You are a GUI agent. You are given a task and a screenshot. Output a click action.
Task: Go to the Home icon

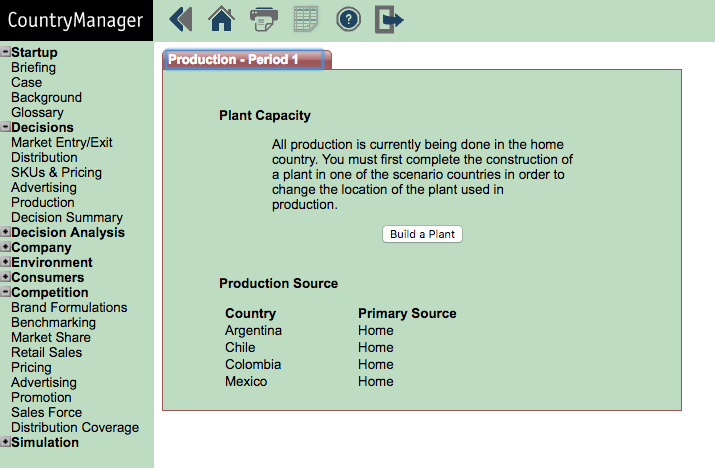[221, 19]
